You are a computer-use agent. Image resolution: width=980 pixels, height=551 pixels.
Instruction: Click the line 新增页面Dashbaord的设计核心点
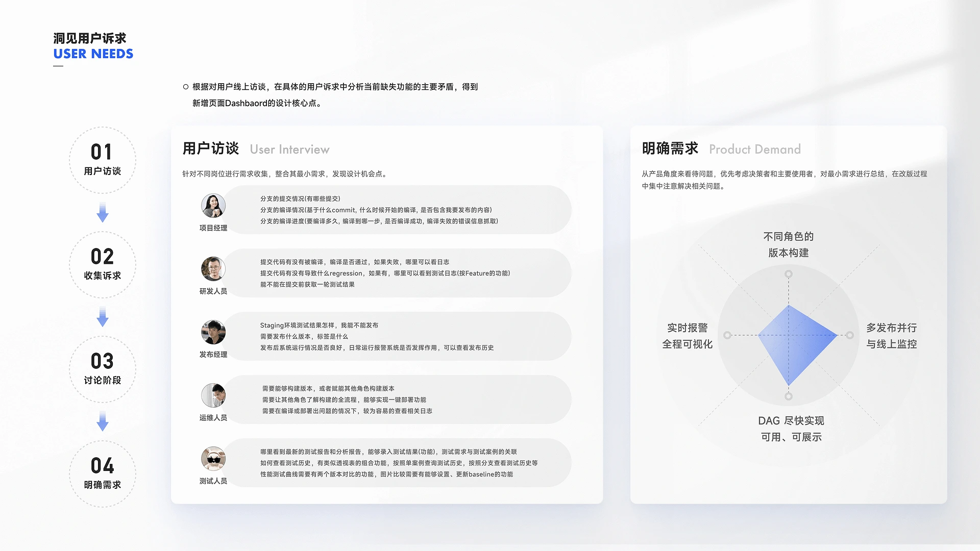pos(258,104)
